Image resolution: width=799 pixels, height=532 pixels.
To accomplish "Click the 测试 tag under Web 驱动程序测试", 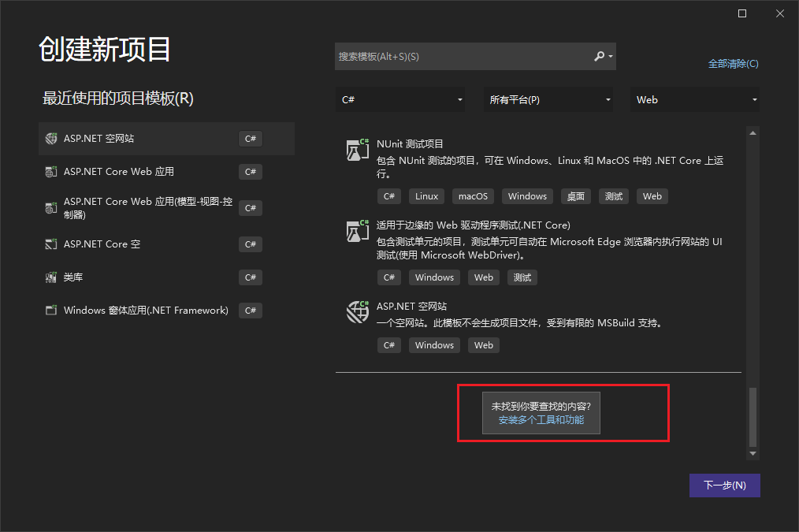I will coord(522,277).
